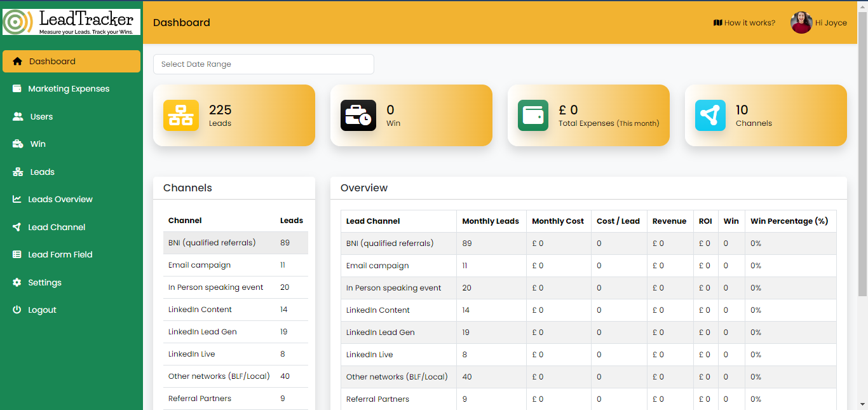Click Other networks (BLF/Local) in Channels list
Viewport: 868px width, 410px height.
pyautogui.click(x=219, y=376)
